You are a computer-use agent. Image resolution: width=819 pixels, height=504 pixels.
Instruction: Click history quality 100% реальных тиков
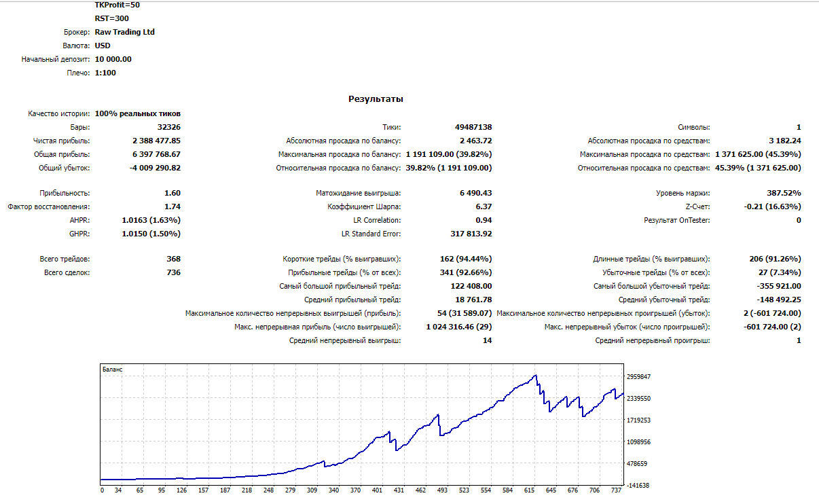(x=138, y=113)
